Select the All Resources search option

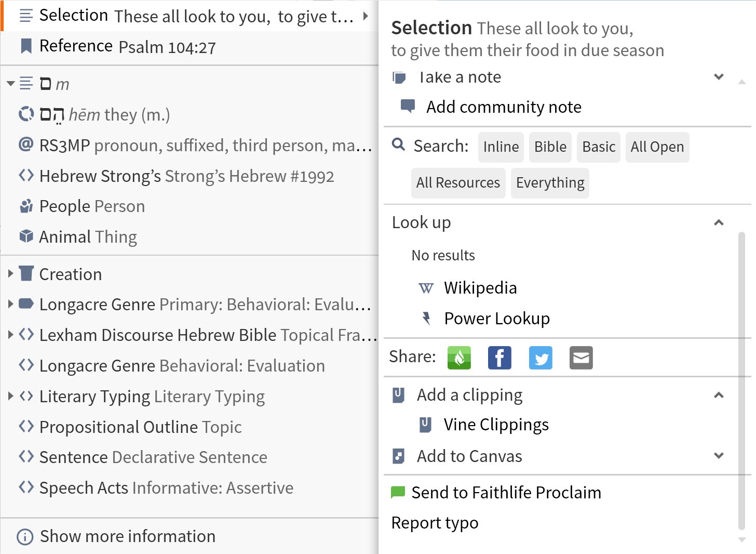(x=457, y=182)
